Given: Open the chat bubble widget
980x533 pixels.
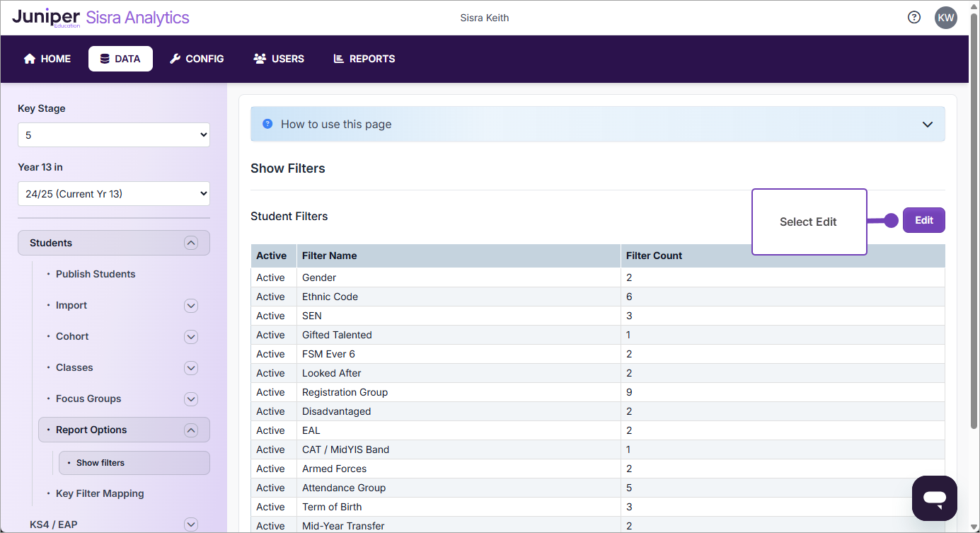Looking at the screenshot, I should coord(934,498).
